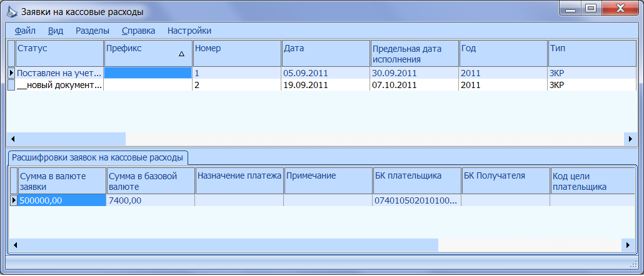Select the Расшифровки заявок на кассовые расходы tab
The height and width of the screenshot is (276, 644).
pyautogui.click(x=98, y=158)
